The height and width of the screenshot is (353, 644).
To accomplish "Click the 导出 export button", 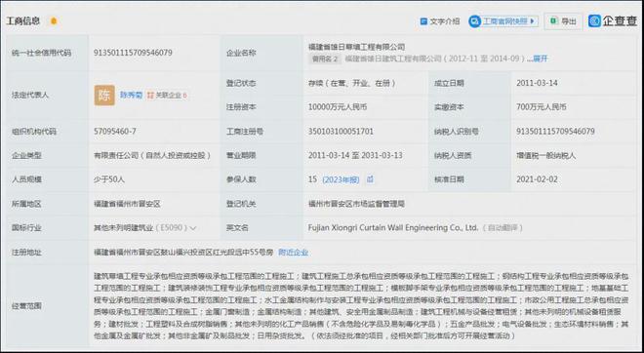I will (563, 21).
